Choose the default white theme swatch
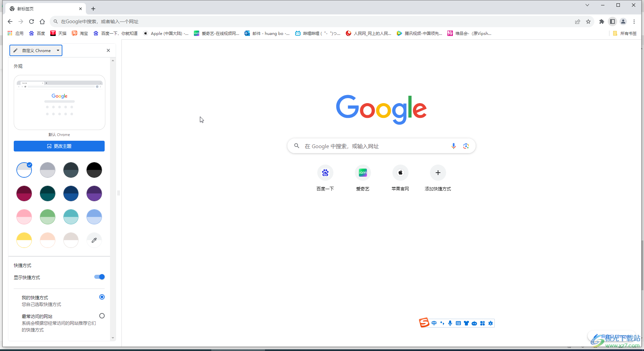The height and width of the screenshot is (351, 644). tap(24, 170)
